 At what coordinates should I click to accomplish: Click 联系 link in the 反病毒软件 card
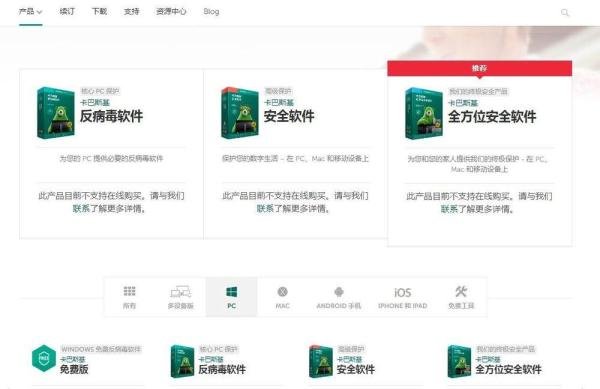[81, 209]
